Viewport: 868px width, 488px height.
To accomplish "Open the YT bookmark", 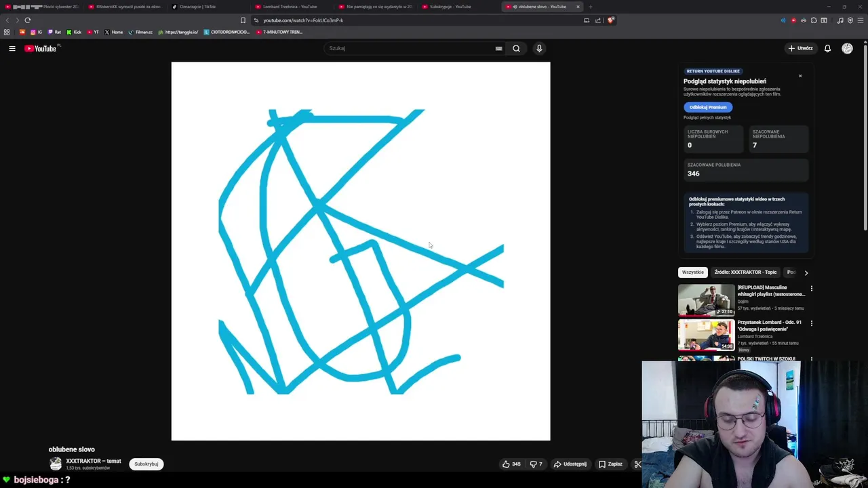I will click(93, 32).
